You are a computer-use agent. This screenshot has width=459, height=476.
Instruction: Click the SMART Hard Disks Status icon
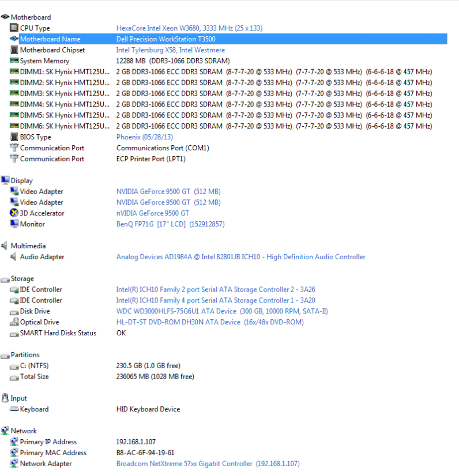click(x=14, y=334)
